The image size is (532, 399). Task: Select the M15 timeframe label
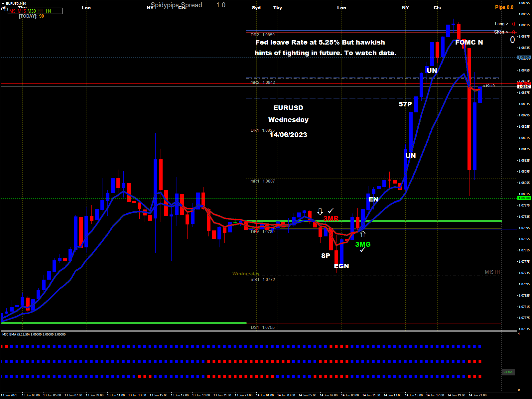[22, 11]
